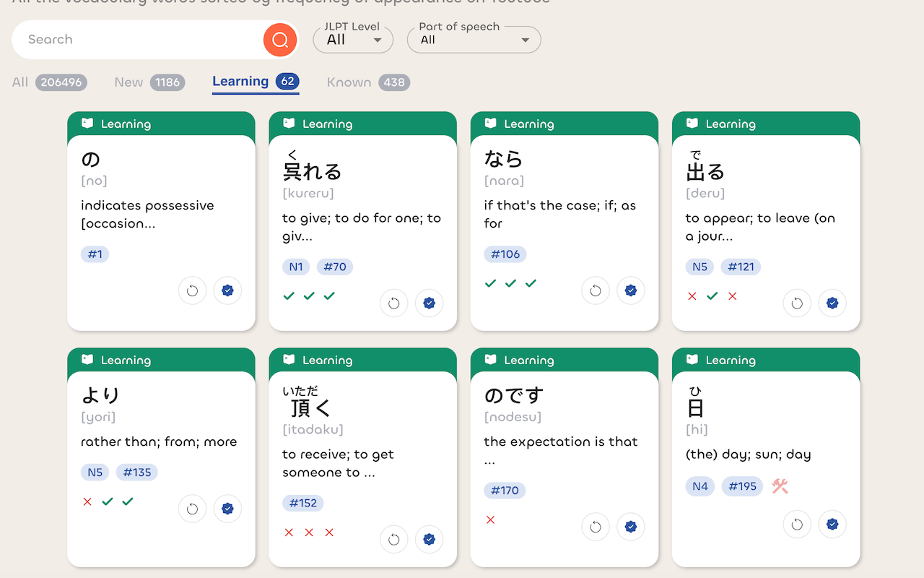Click the book icon in the より card header

[x=87, y=359]
